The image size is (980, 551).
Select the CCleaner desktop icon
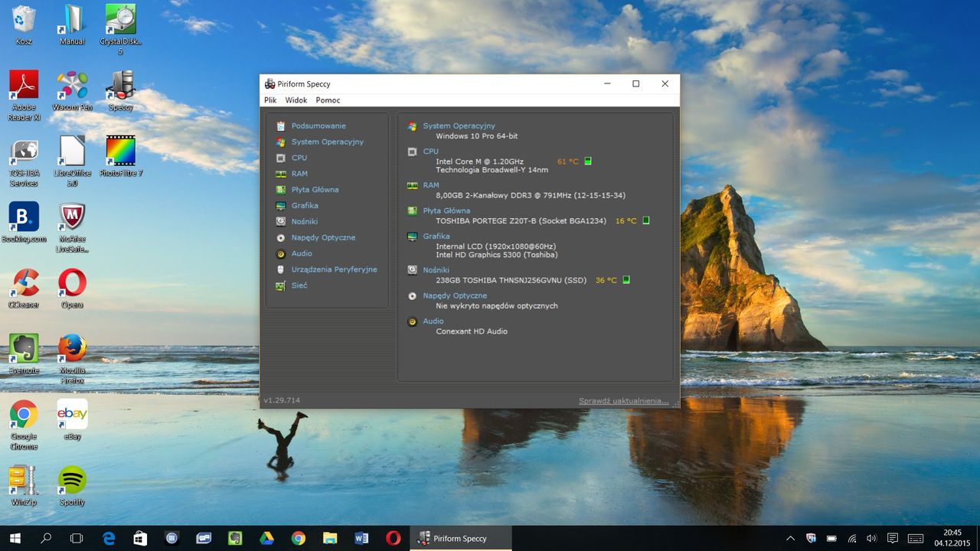(24, 289)
